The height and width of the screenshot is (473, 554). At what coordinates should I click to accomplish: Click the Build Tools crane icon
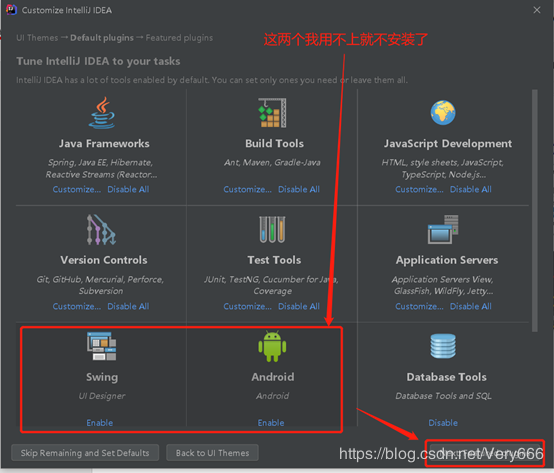tap(272, 113)
